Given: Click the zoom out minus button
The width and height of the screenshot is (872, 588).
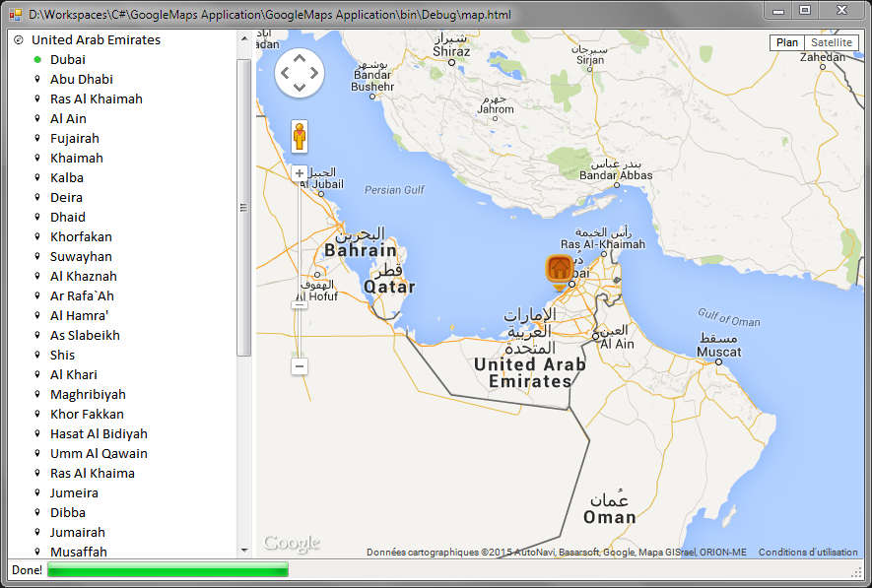Looking at the screenshot, I should pos(300,366).
